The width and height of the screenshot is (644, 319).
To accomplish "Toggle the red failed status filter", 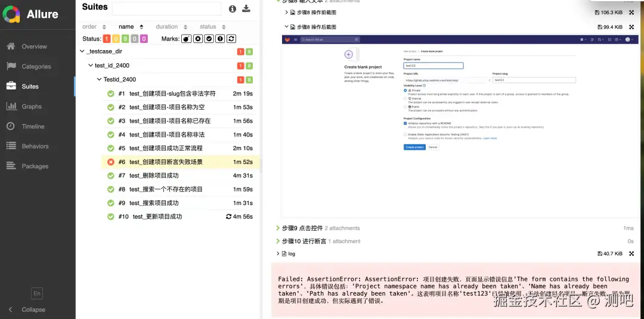I will click(106, 39).
